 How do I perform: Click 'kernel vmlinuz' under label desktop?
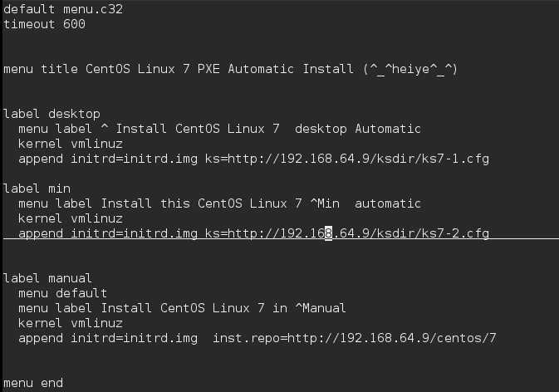71,144
